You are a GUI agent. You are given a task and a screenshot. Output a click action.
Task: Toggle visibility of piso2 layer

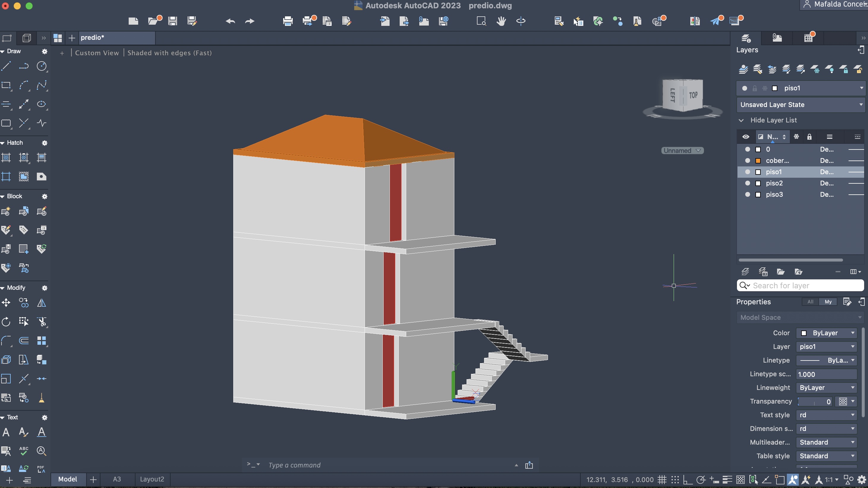[x=747, y=183]
